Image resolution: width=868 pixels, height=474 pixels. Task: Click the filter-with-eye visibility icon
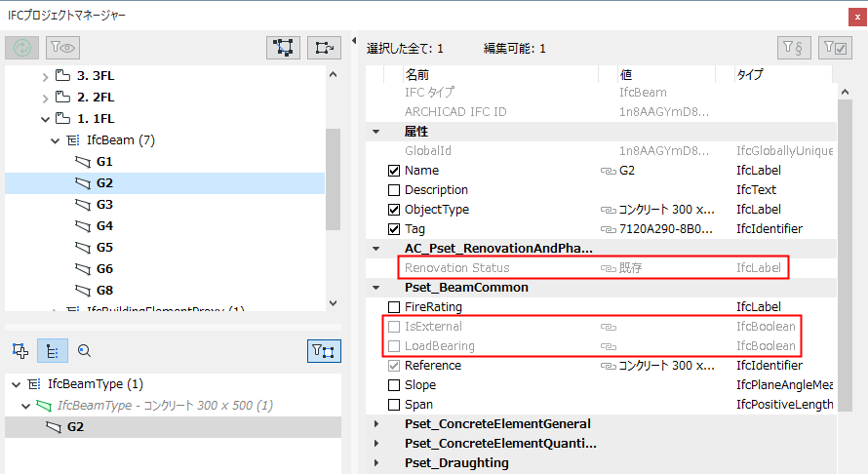[x=62, y=47]
